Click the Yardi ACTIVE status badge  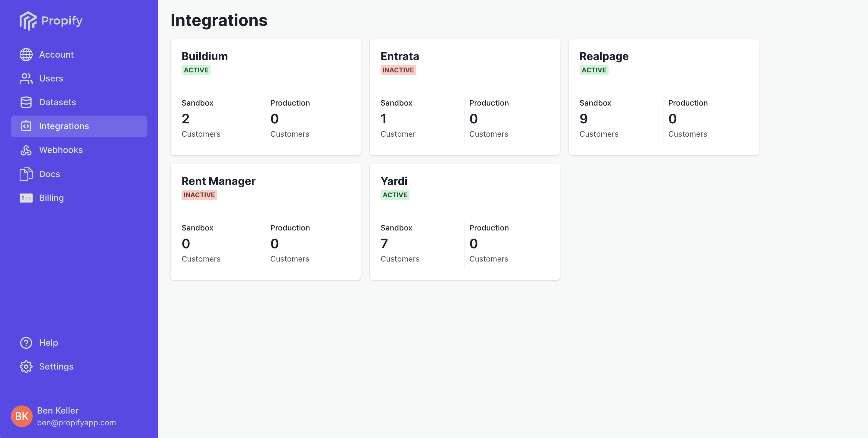[x=394, y=195]
